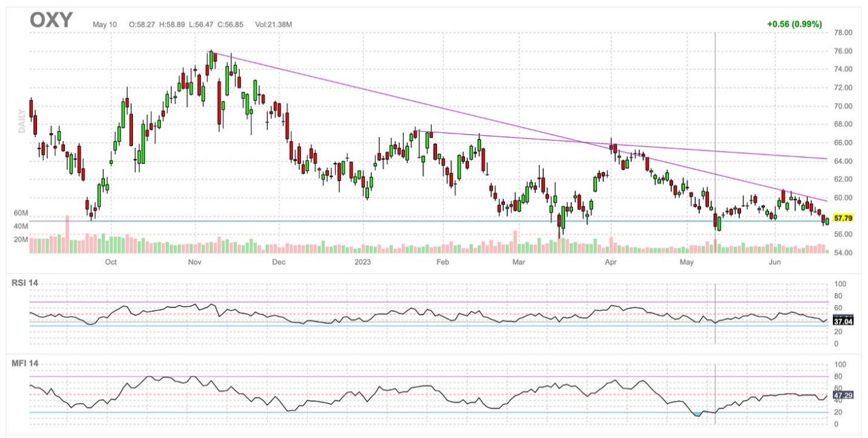
Task: Click the +0.56 (0.99%) change readout
Action: (x=794, y=24)
